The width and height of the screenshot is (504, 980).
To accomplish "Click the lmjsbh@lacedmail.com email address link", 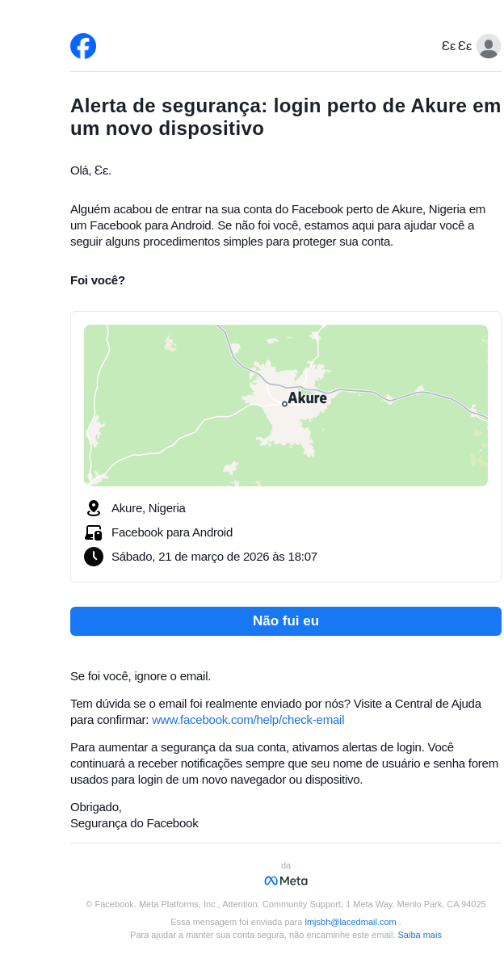I will 351,922.
